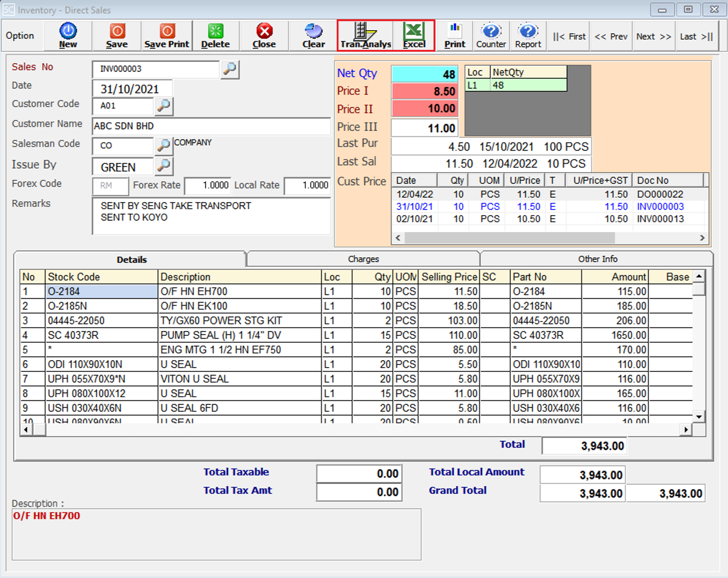Image resolution: width=728 pixels, height=578 pixels.
Task: Click the Stock Code column header
Action: point(102,277)
